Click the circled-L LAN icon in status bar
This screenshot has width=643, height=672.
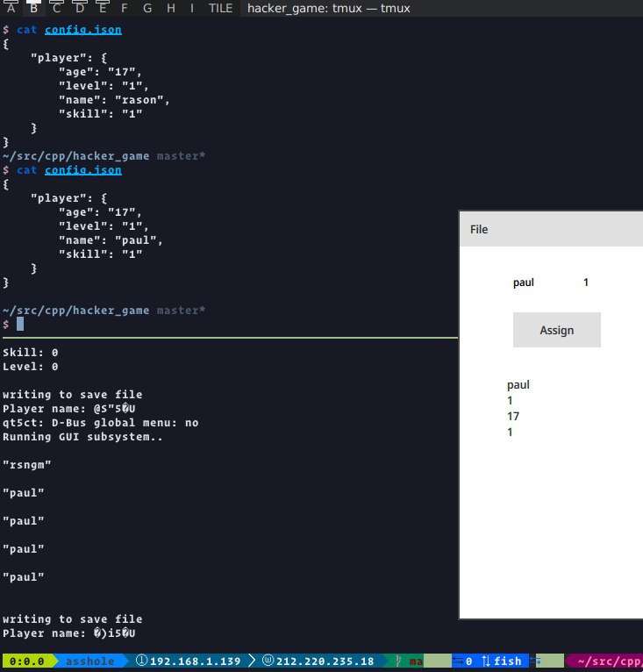click(x=141, y=661)
